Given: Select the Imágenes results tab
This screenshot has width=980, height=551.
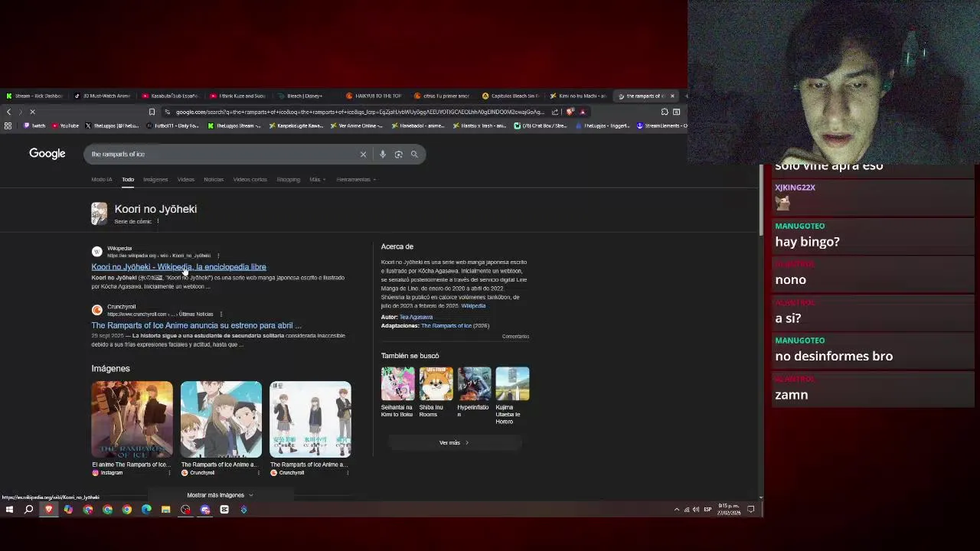Looking at the screenshot, I should coord(155,180).
